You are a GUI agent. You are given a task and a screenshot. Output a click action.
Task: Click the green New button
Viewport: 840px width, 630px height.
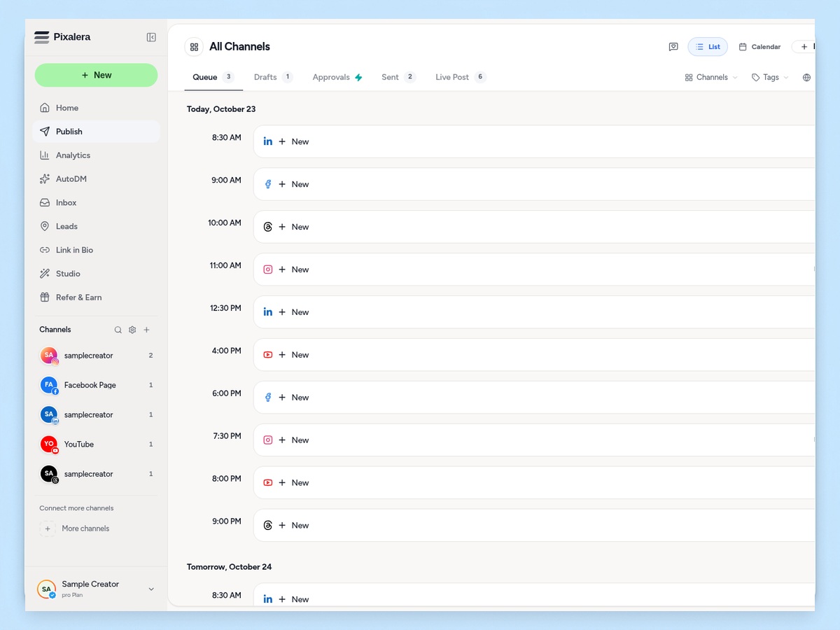coord(96,75)
